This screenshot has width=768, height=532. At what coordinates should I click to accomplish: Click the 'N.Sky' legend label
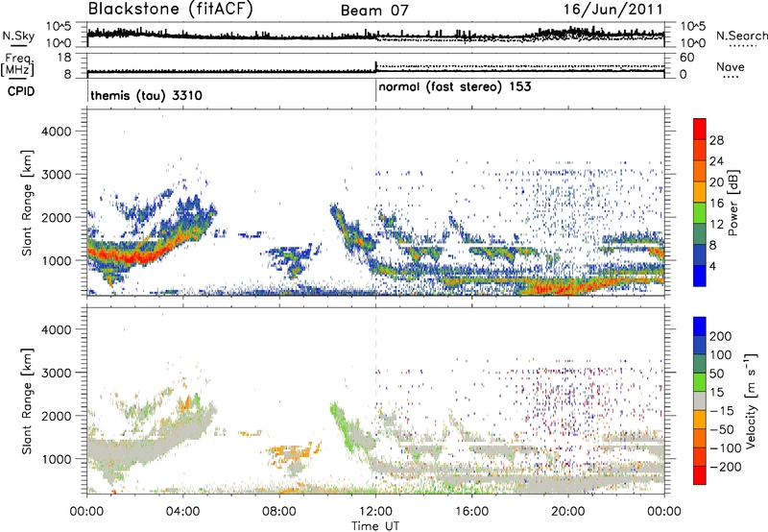pos(18,36)
